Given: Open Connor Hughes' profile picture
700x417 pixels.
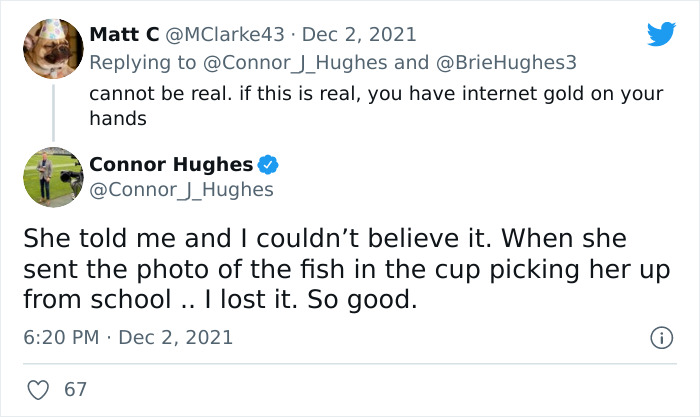Looking at the screenshot, I should 51,177.
